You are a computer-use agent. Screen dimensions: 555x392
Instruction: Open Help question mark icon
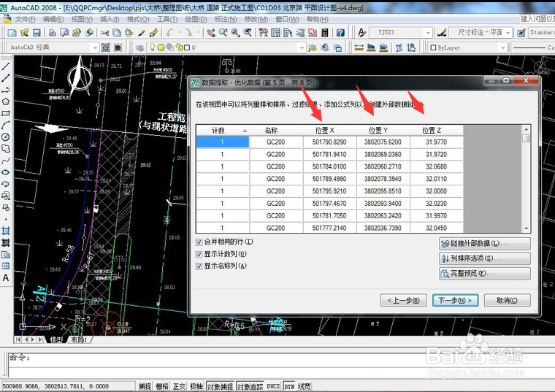(x=340, y=33)
